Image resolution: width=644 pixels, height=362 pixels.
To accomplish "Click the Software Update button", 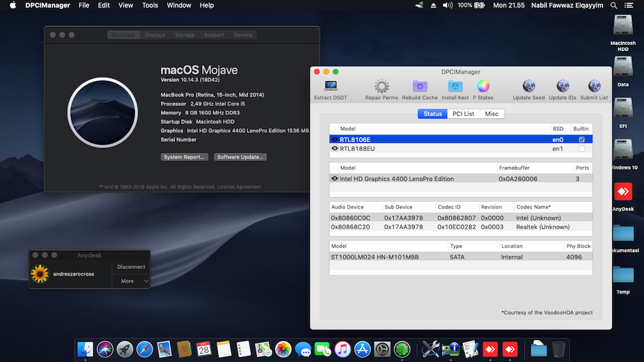I will click(240, 157).
